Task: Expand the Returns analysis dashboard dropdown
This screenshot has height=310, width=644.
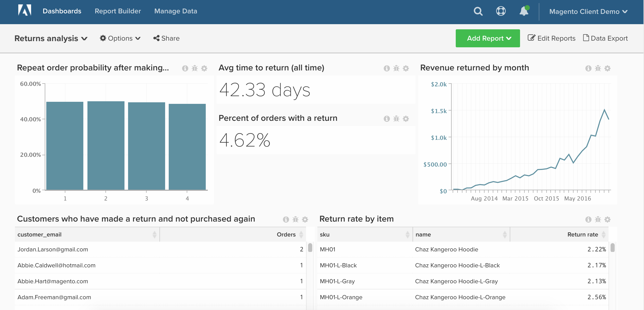Action: pos(51,39)
